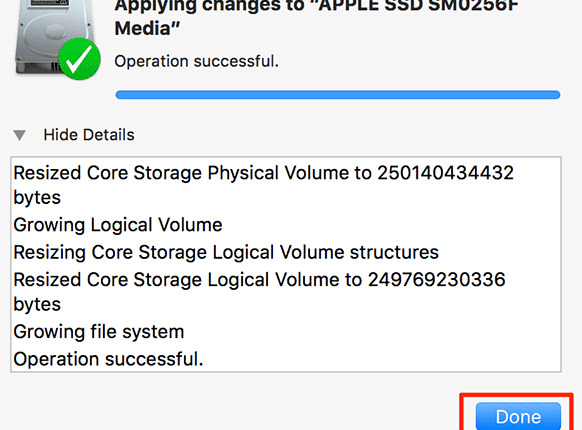Click the number 249769230336 in the log
Screen dimensions: 582x430
coord(436,280)
